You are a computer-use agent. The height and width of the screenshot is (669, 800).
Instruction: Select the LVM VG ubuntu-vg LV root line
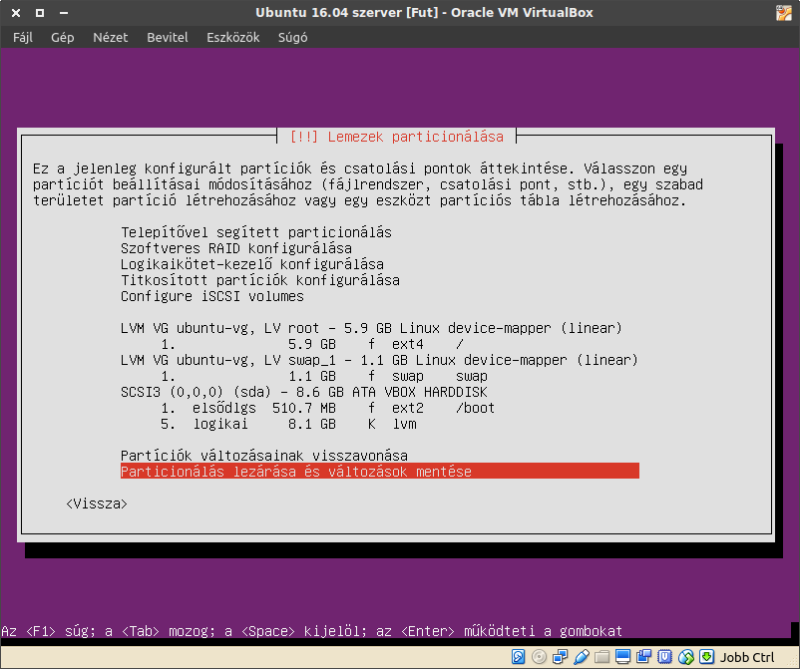pyautogui.click(x=371, y=328)
